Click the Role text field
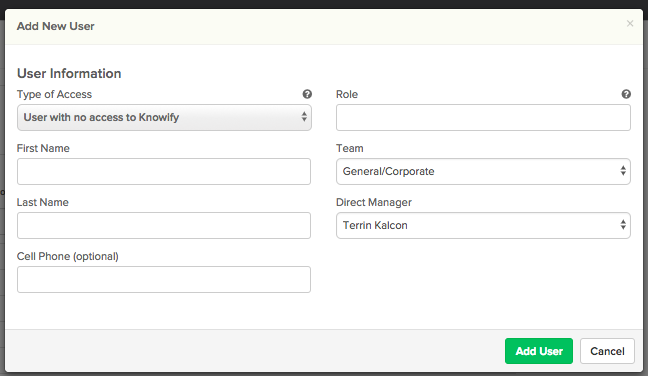The height and width of the screenshot is (376, 648). 483,117
